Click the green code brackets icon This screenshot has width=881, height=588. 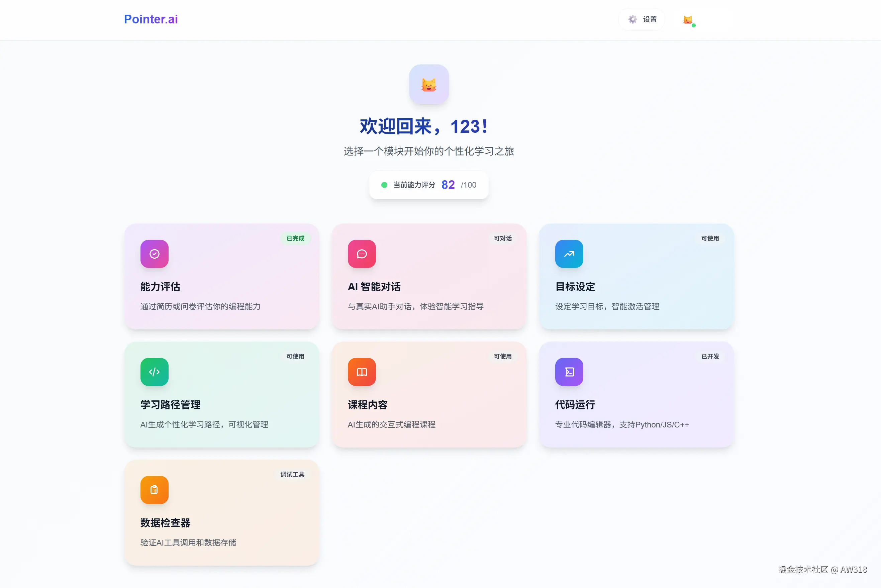click(x=154, y=372)
